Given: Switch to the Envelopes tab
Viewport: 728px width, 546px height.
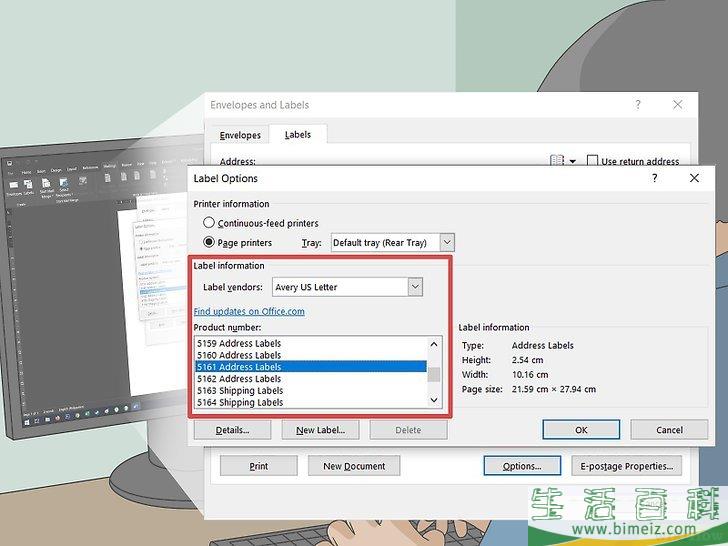Looking at the screenshot, I should (x=240, y=135).
